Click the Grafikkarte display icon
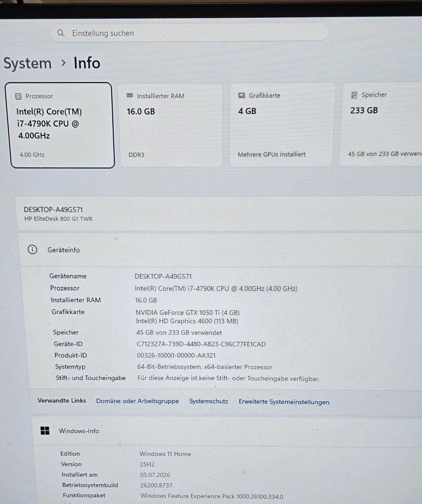The image size is (422, 504). [x=242, y=96]
